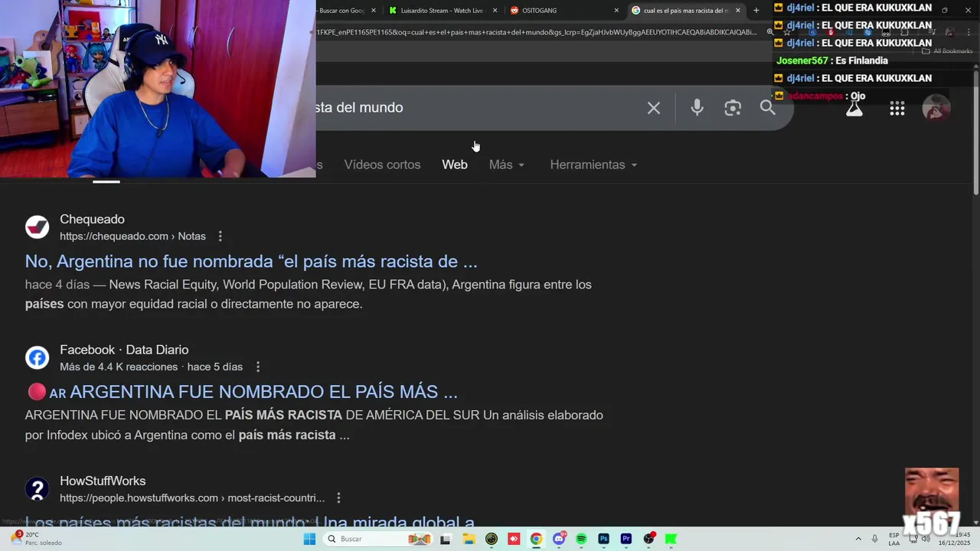Open Google Lens image search icon
This screenshot has height=551, width=980.
733,108
